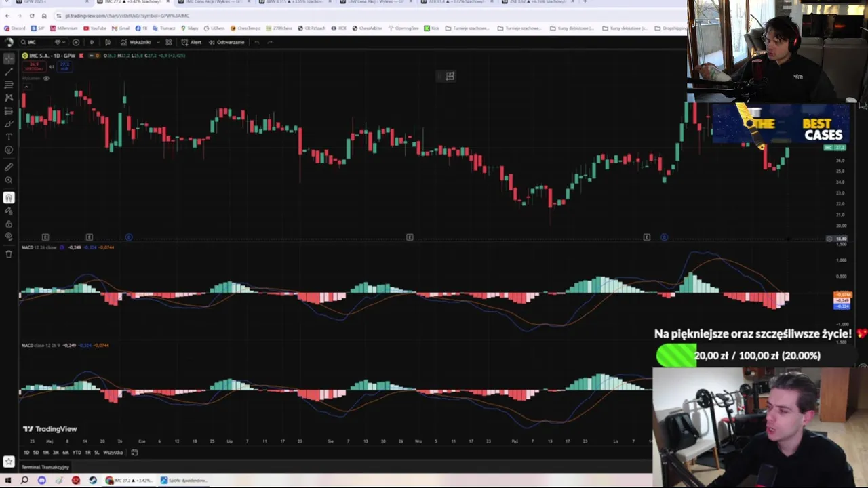Open the Discord bookmark
The image size is (868, 488).
(x=14, y=28)
